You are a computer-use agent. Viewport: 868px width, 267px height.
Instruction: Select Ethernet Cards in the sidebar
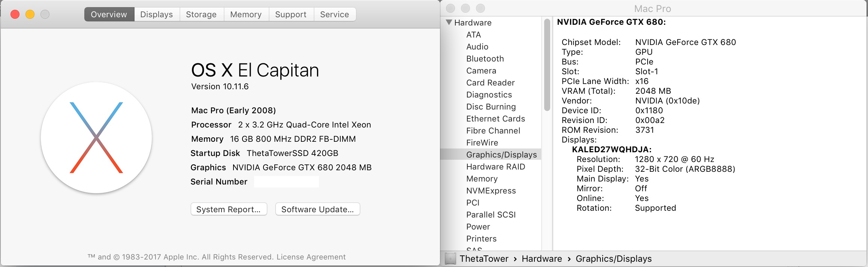495,118
